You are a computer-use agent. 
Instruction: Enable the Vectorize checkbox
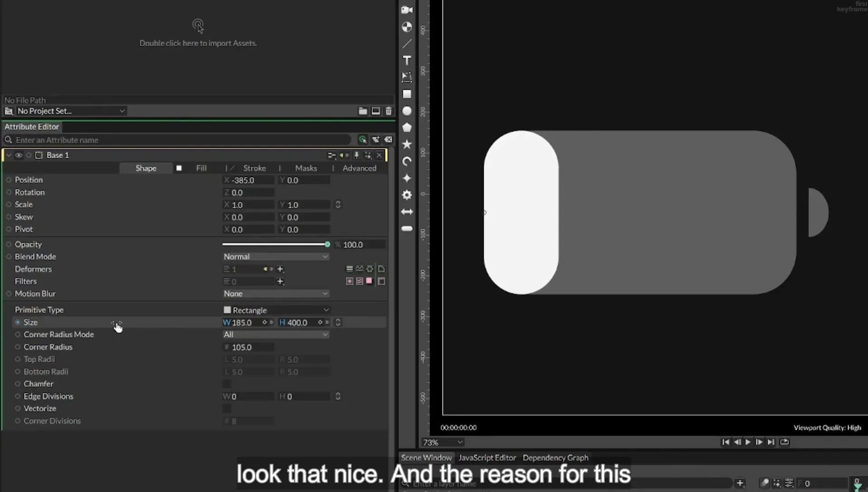pos(227,409)
